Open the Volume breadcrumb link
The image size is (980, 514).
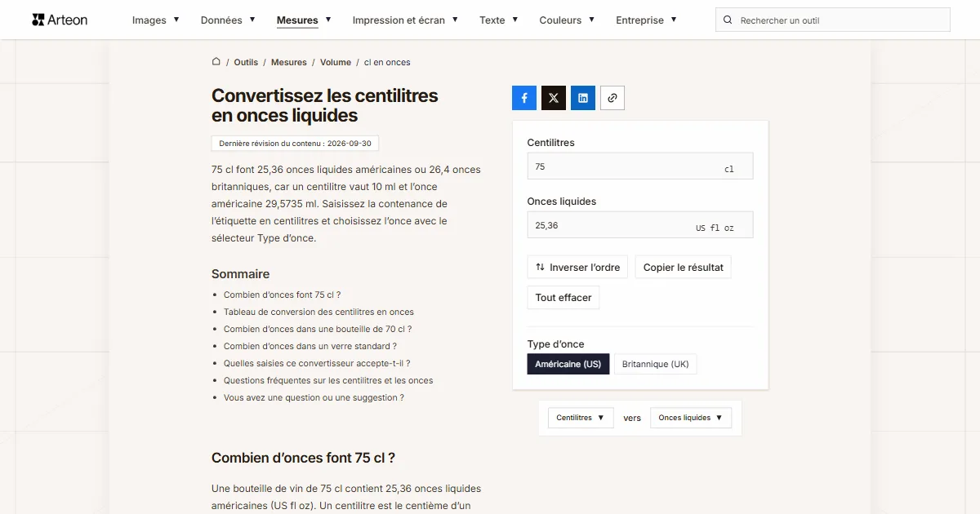pos(336,62)
